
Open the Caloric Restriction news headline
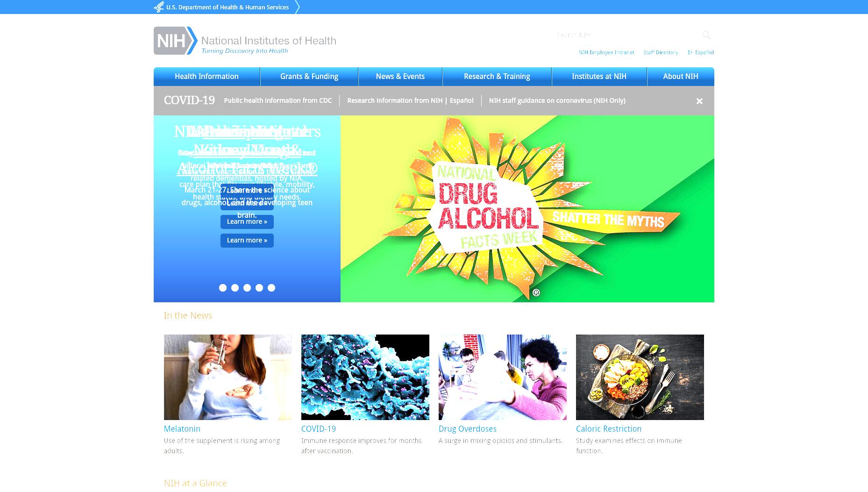(609, 429)
